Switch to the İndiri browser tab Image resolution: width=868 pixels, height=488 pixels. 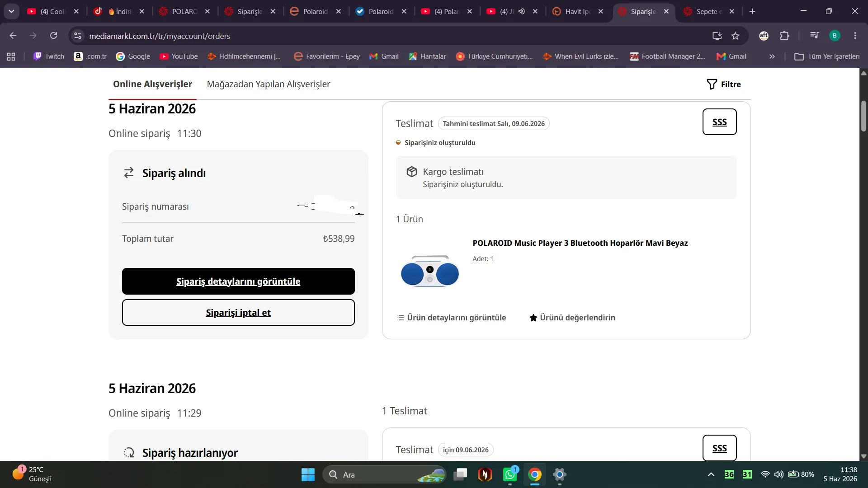pos(119,11)
